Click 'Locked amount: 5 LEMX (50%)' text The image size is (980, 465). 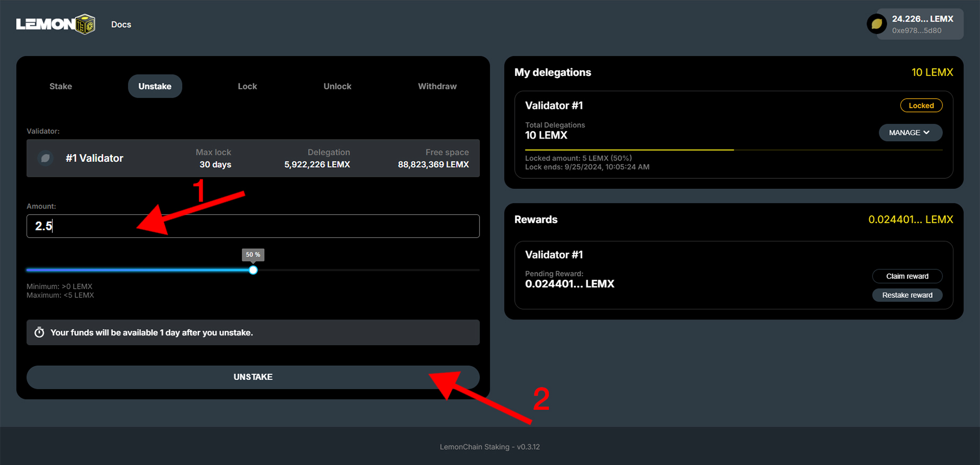point(578,158)
